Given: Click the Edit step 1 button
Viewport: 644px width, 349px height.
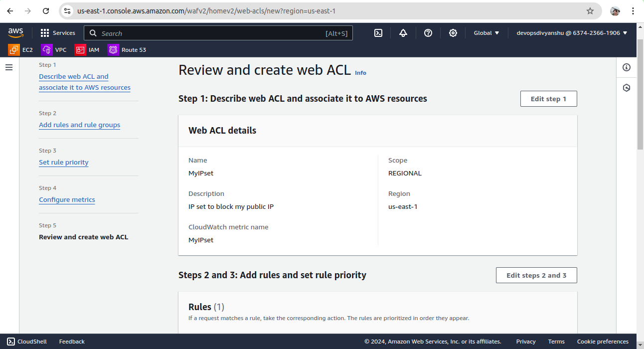Looking at the screenshot, I should [x=548, y=99].
